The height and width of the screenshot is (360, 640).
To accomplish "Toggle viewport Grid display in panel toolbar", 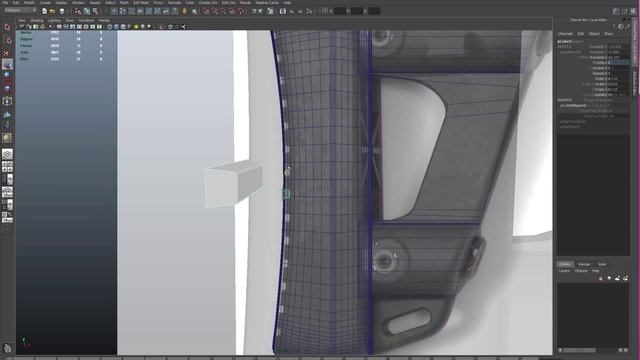I will pyautogui.click(x=59, y=27).
